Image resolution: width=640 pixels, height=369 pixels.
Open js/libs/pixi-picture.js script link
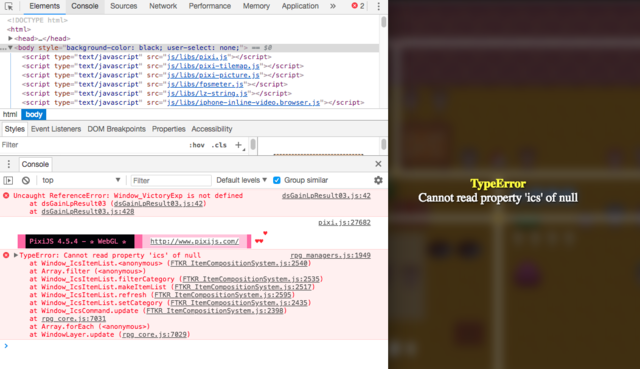coord(213,75)
